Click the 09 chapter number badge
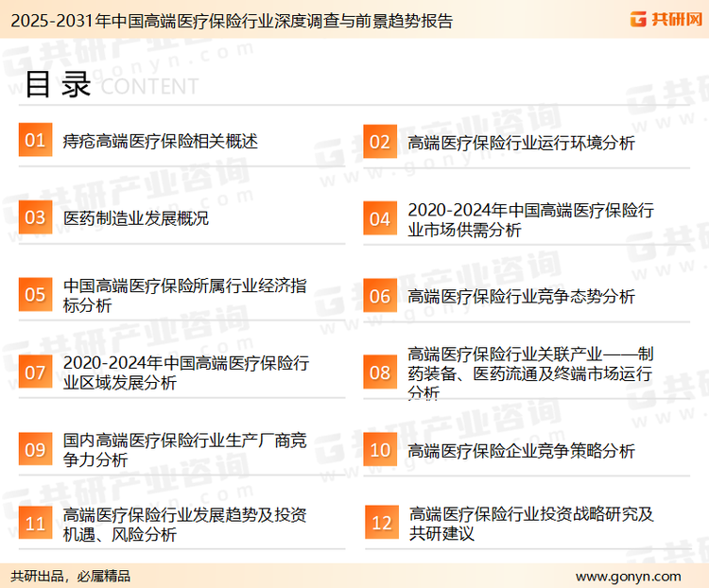The height and width of the screenshot is (588, 709). 35,450
